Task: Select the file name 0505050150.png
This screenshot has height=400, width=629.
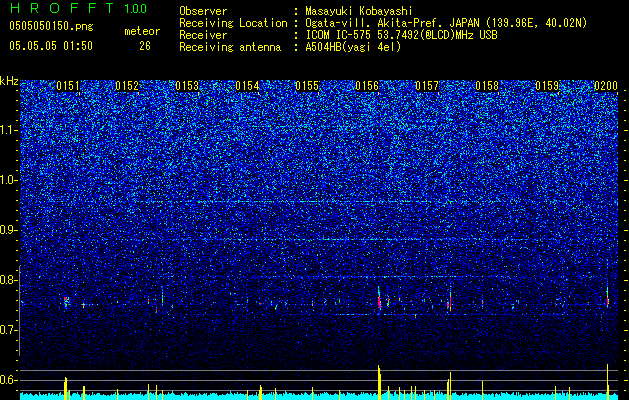Action: [51, 27]
